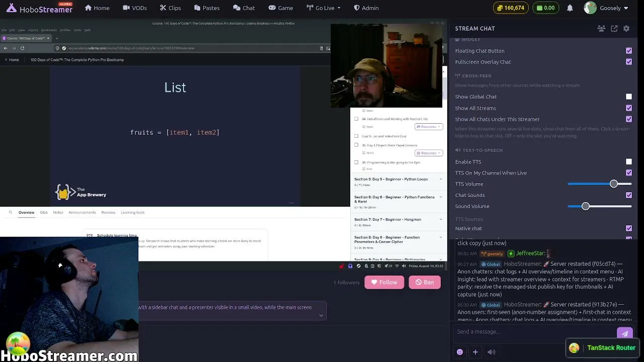Click the Goosely profile avatar
Viewport: 644px width, 362px height.
pyautogui.click(x=590, y=8)
